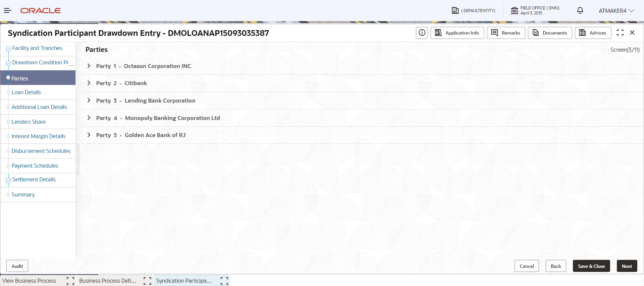This screenshot has height=286, width=644.
Task: Close the Syndication Participant Drawdown Entry screen
Action: (632, 33)
